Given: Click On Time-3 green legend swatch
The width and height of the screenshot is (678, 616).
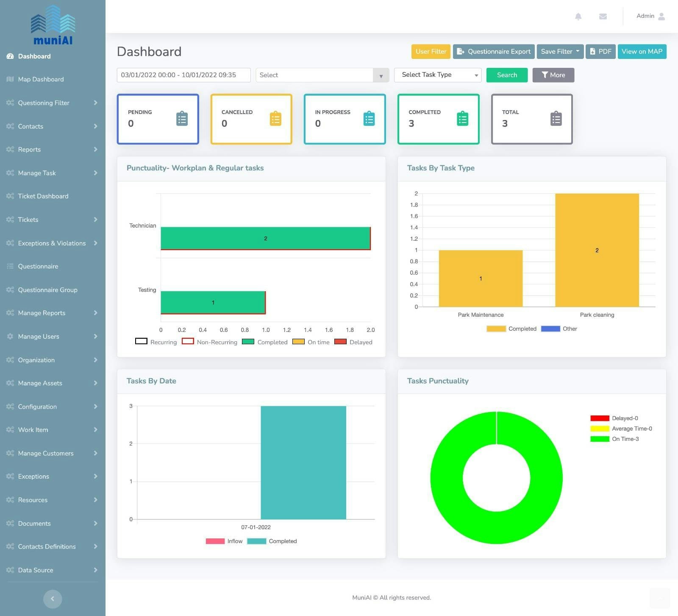Looking at the screenshot, I should click(x=600, y=439).
